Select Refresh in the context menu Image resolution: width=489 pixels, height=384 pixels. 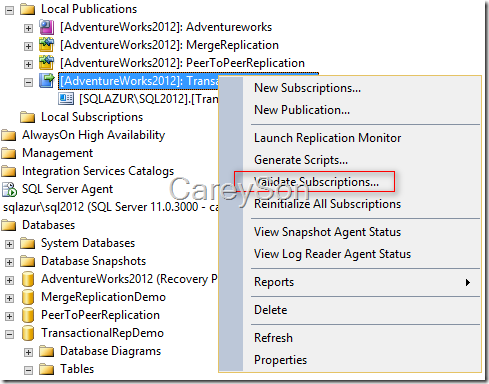[x=362, y=338]
